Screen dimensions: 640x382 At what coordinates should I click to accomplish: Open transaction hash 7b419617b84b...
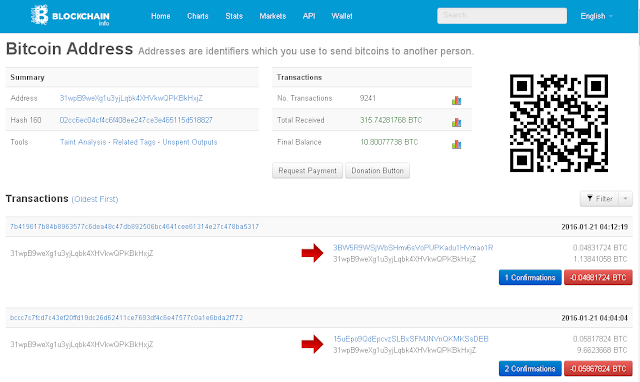pos(134,227)
